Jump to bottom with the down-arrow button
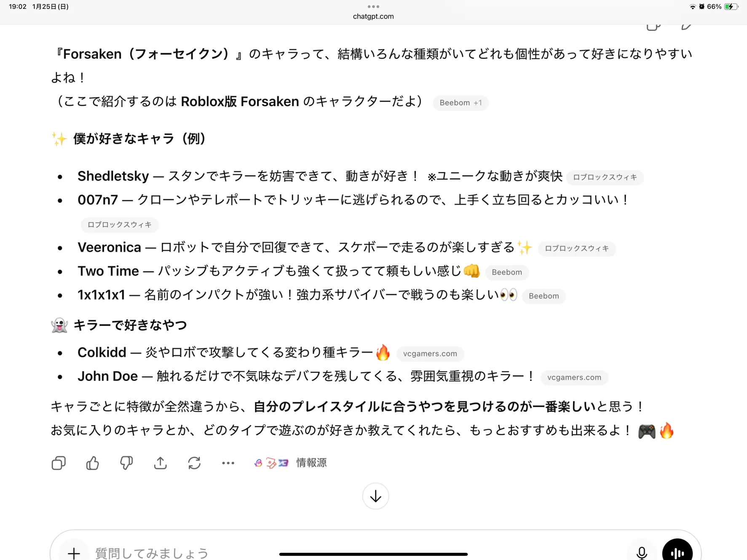Screen dimensions: 747x560 coord(375,496)
